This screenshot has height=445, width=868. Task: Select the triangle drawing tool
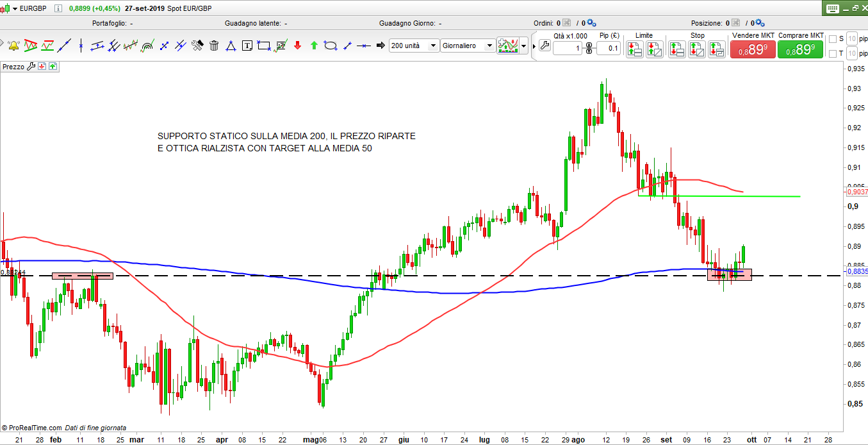[231, 46]
